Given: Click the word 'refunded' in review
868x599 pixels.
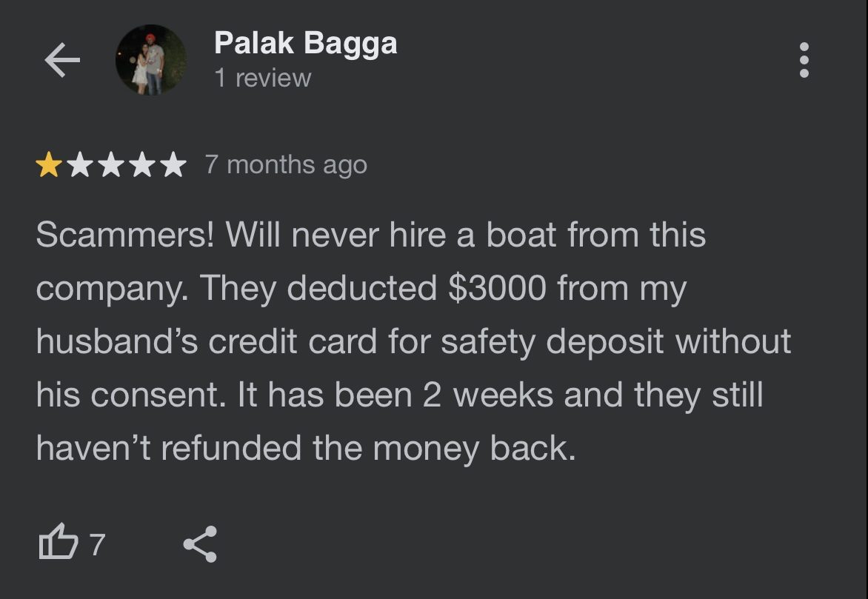Looking at the screenshot, I should (231, 448).
